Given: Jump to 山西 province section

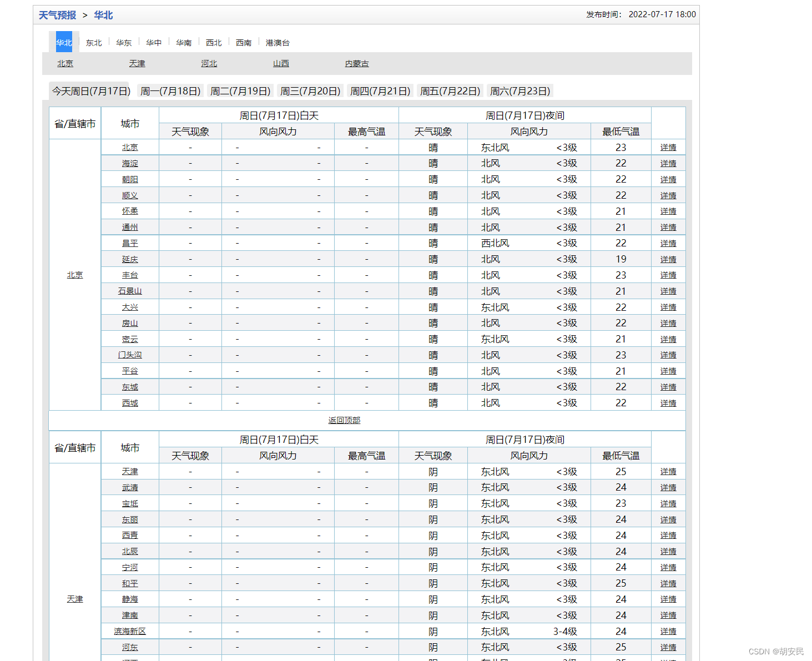Looking at the screenshot, I should point(281,64).
